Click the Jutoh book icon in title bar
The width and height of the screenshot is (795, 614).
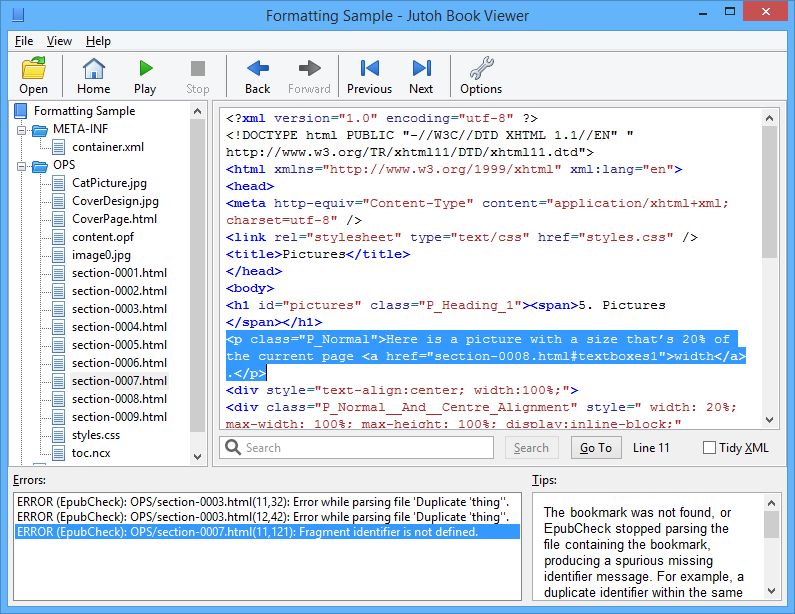(x=18, y=14)
